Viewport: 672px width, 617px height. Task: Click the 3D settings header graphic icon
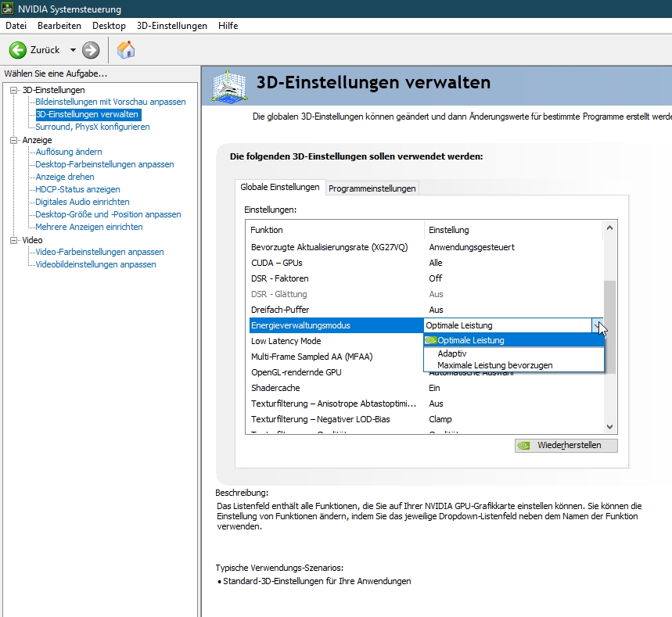coord(230,87)
